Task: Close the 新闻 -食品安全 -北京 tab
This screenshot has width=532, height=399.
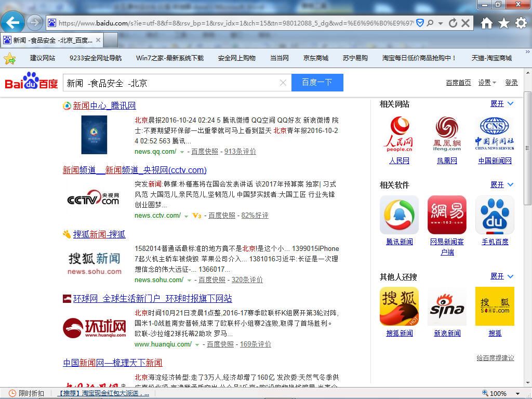Action: point(98,40)
